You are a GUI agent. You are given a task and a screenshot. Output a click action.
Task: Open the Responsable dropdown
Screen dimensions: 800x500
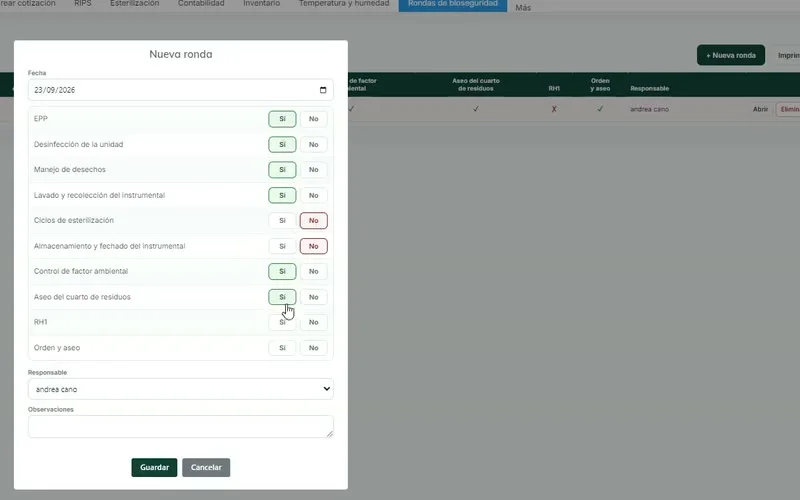coord(181,389)
